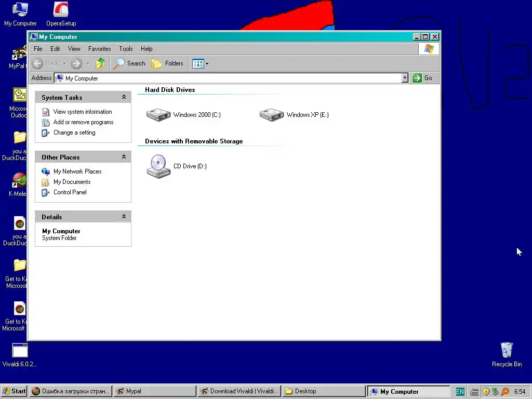Click the 6:54 system clock

pyautogui.click(x=520, y=392)
